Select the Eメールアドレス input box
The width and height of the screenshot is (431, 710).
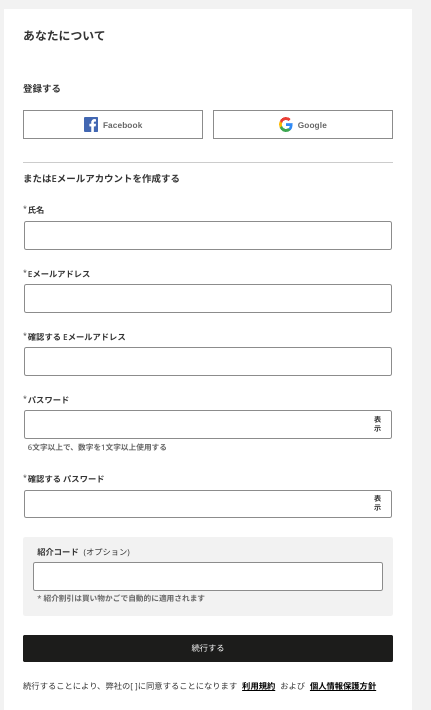click(x=208, y=298)
